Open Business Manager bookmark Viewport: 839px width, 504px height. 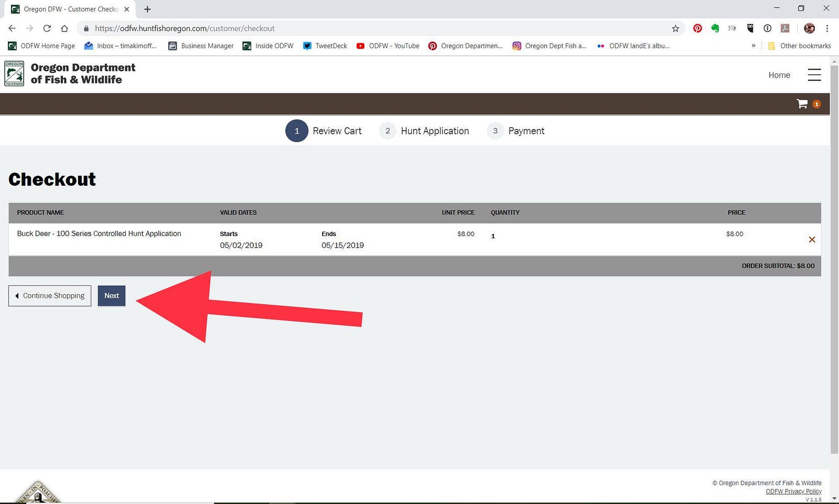tap(201, 46)
